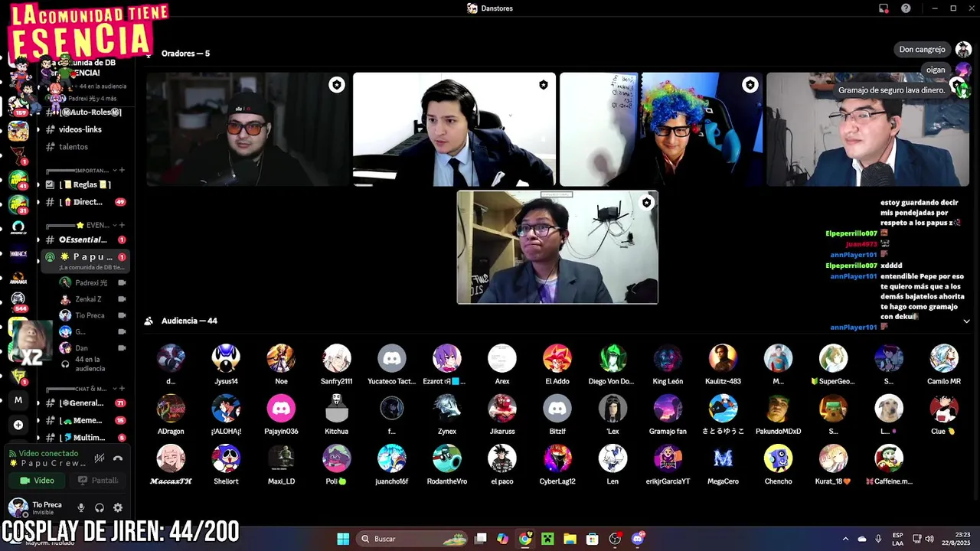980x551 pixels.
Task: Open Noe audience member avatar
Action: (x=281, y=358)
